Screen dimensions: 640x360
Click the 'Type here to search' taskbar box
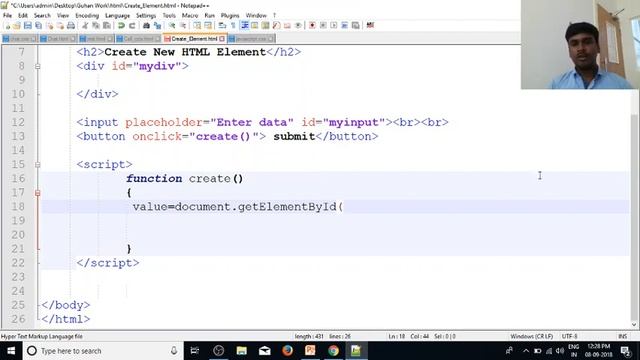pyautogui.click(x=102, y=351)
